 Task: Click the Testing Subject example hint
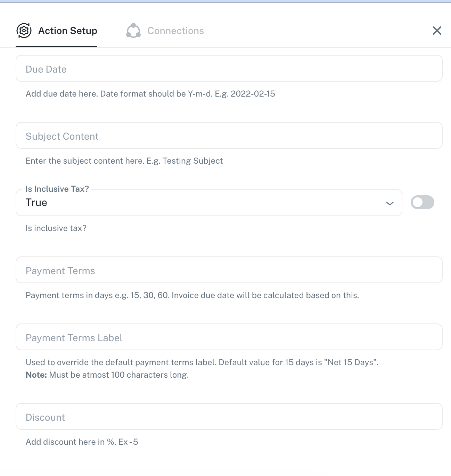pyautogui.click(x=124, y=161)
